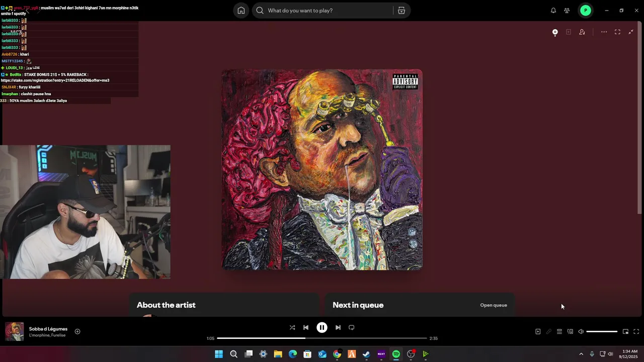This screenshot has width=644, height=362.
Task: Enter full screen from the player bar
Action: pyautogui.click(x=636, y=332)
